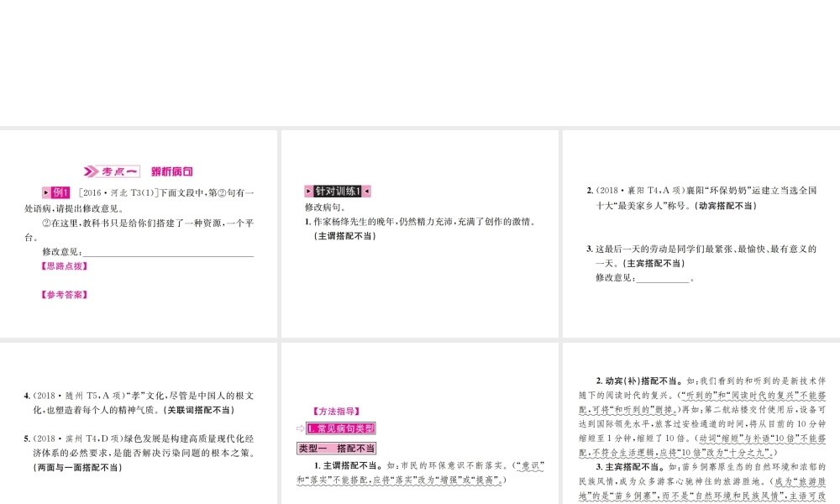Open the slide starting with 2. 动宾(补)搭配不当
The image size is (840, 504).
[x=701, y=423]
